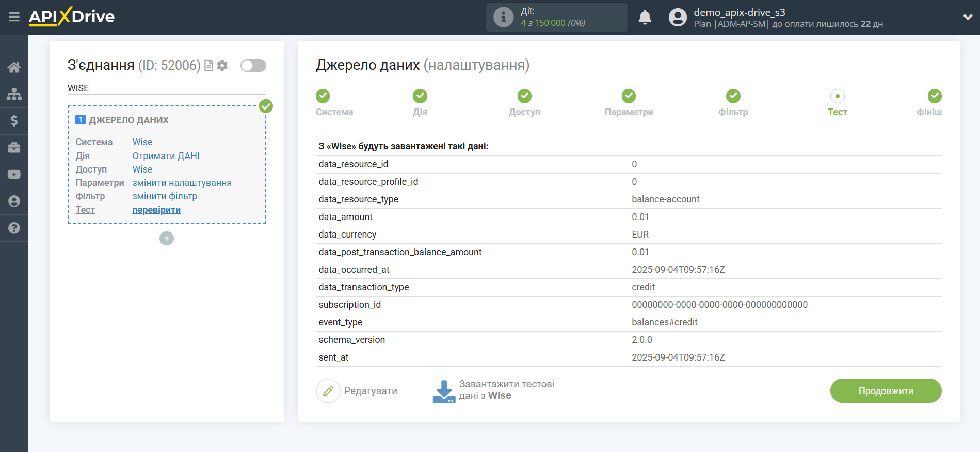Click the data_currency EUR value
The height and width of the screenshot is (452, 980).
coord(640,235)
